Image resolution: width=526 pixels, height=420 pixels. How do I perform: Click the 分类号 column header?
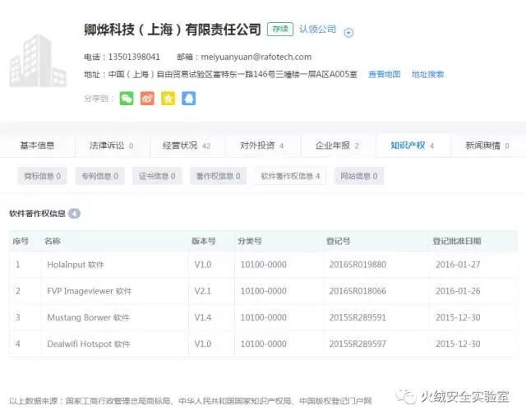click(250, 241)
